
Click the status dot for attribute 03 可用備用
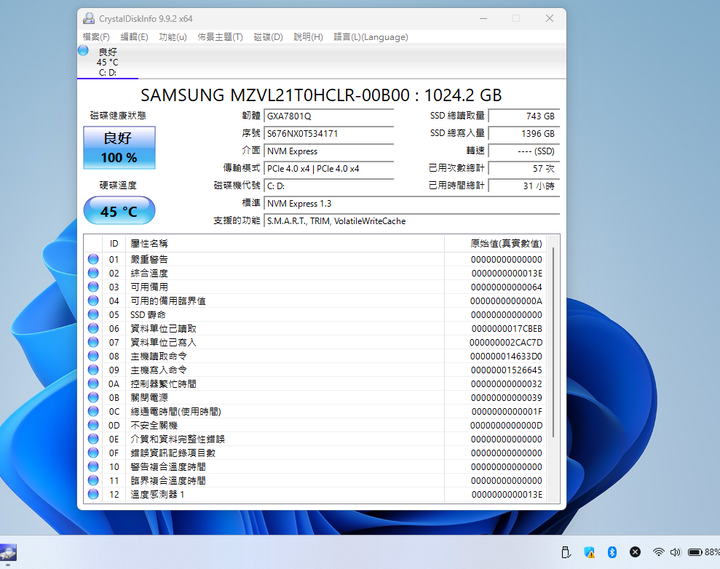tap(93, 287)
